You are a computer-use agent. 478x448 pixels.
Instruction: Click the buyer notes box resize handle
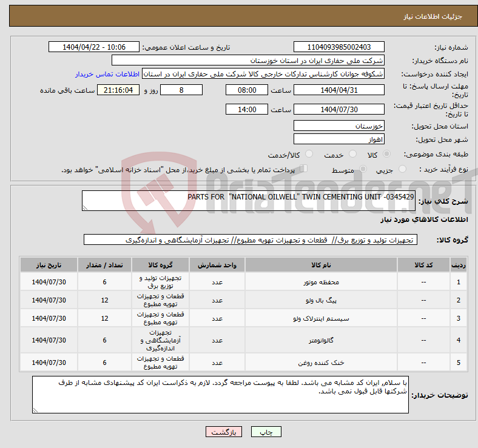tap(35, 410)
